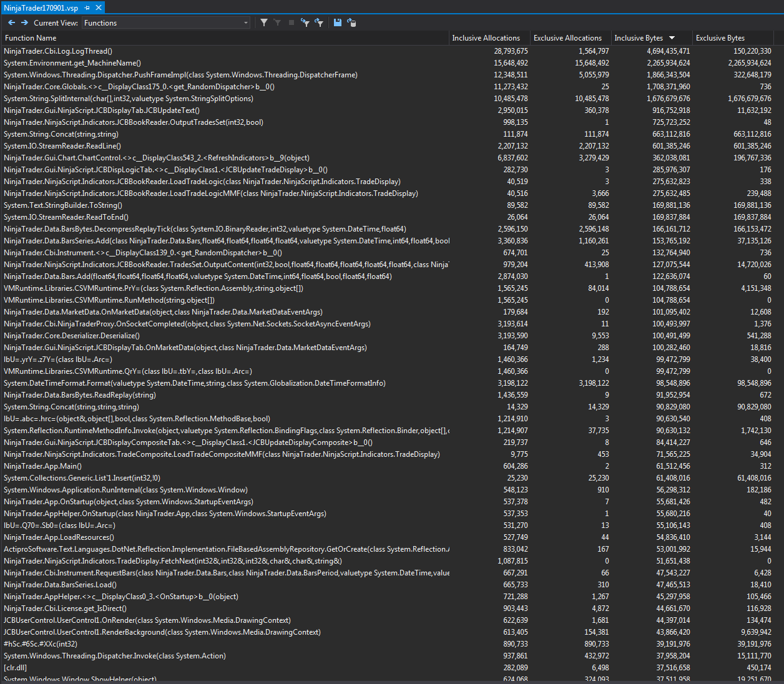The height and width of the screenshot is (684, 784).
Task: Select NinjaTraderProxy.OnSocketCompleted row
Action: pyautogui.click(x=387, y=324)
